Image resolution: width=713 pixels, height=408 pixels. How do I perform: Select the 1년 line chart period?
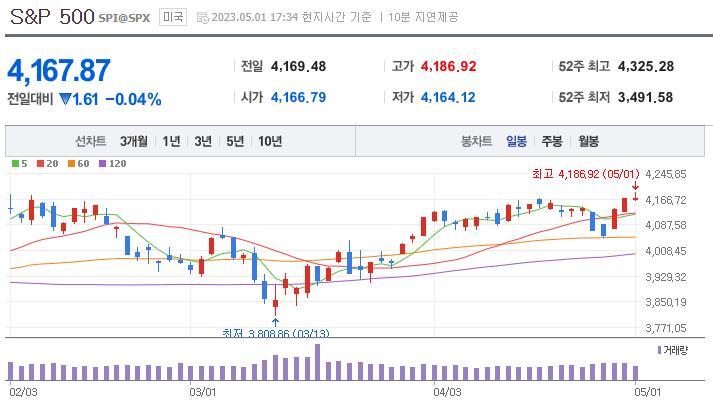[171, 141]
